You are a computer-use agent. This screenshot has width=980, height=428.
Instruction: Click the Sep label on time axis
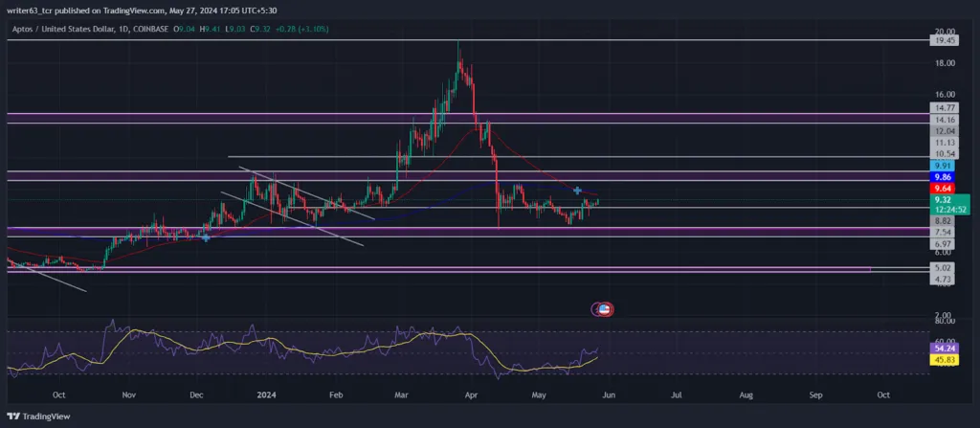pos(815,394)
